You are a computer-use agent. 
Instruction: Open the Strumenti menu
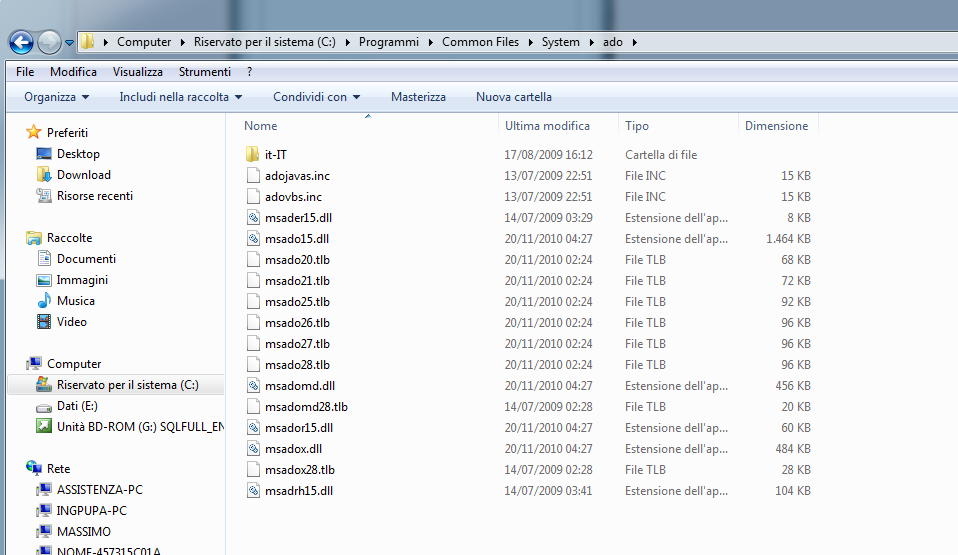(205, 72)
